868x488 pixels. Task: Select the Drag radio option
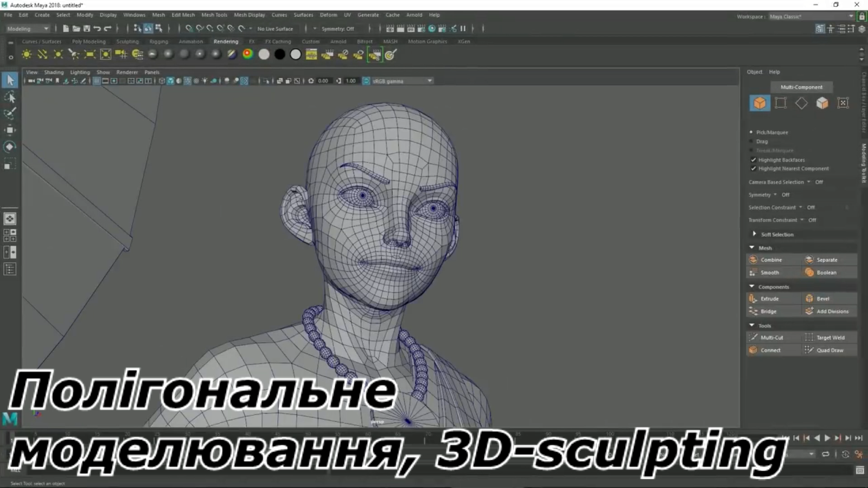(751, 142)
